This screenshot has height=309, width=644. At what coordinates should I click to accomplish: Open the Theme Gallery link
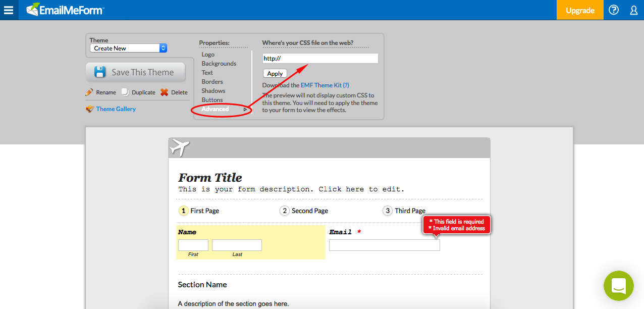click(116, 109)
